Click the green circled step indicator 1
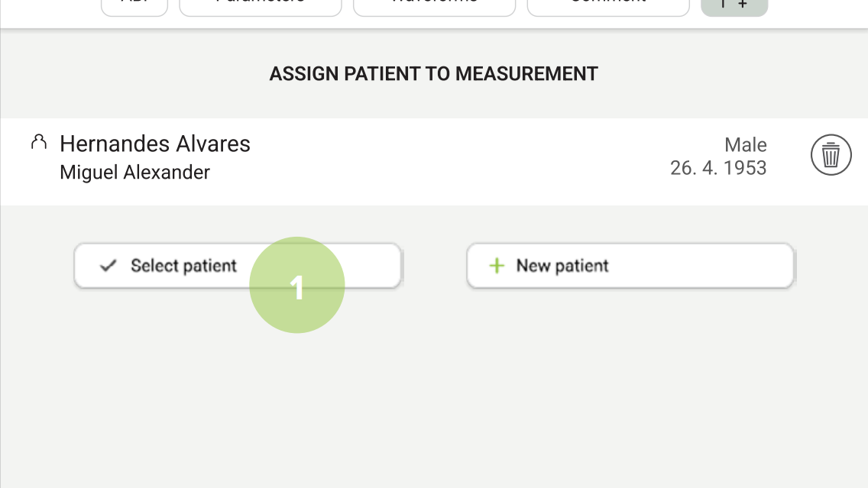Image resolution: width=868 pixels, height=488 pixels. [x=297, y=285]
